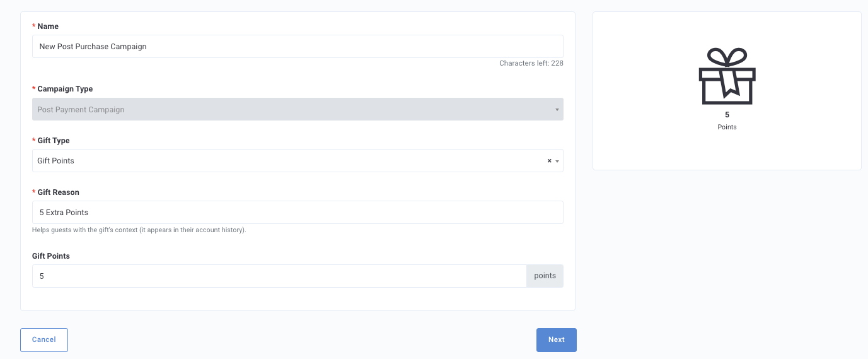Click the disabled Campaign Type dropdown arrow
This screenshot has width=868, height=359.
click(557, 110)
